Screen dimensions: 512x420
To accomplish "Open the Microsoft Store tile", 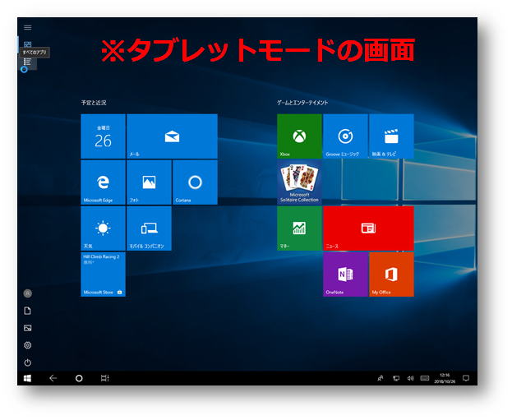I will (103, 275).
